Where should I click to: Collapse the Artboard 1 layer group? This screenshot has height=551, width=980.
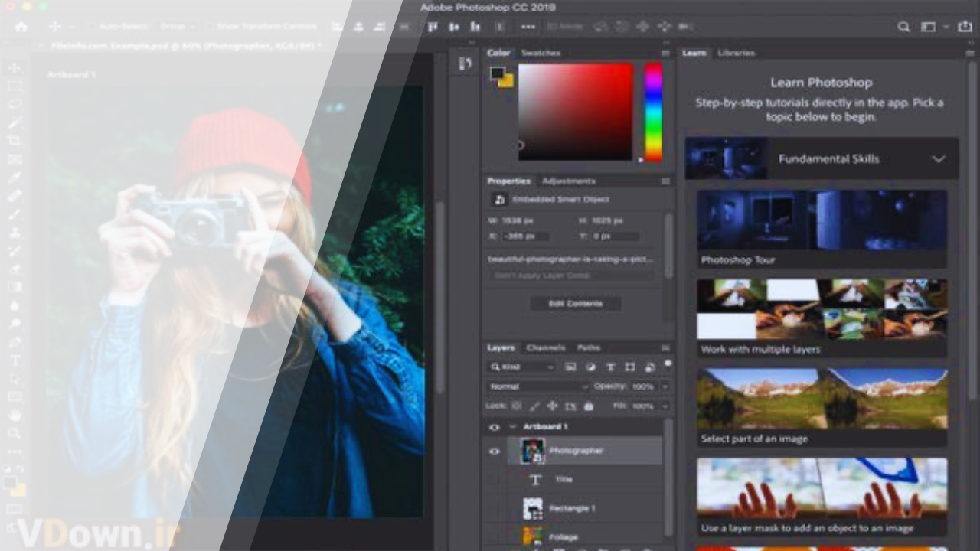pos(512,427)
